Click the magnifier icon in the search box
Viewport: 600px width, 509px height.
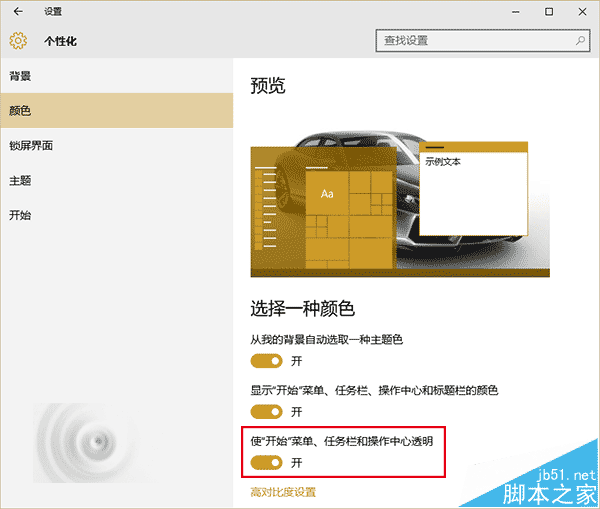tap(580, 41)
